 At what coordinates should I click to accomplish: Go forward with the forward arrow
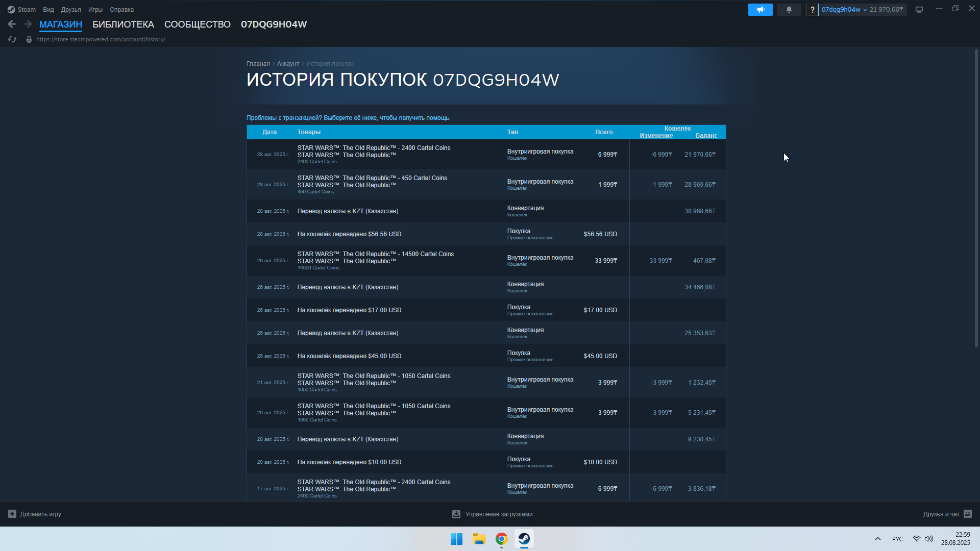(x=28, y=24)
